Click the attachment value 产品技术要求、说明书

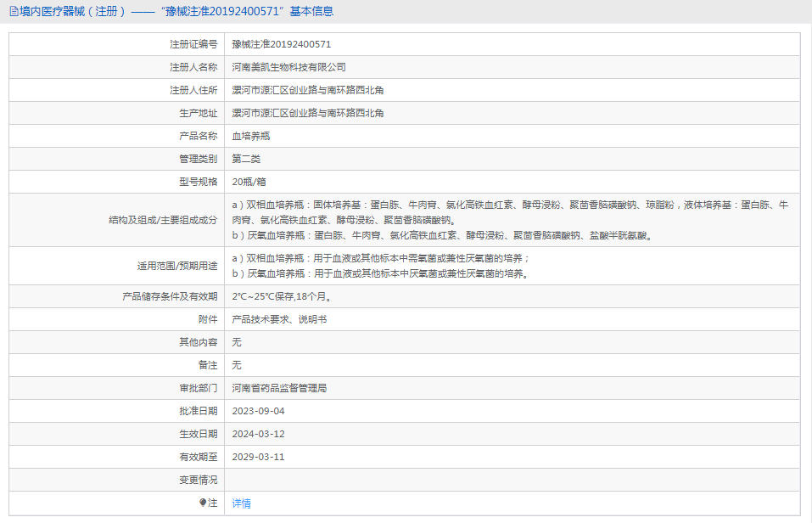(x=279, y=319)
